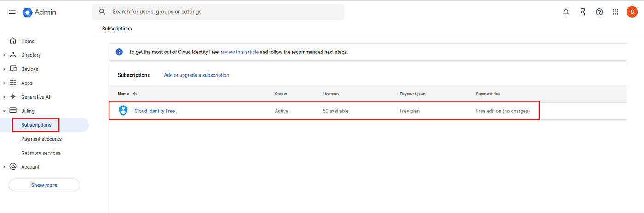The height and width of the screenshot is (213, 644).
Task: Click the Show more button
Action: (44, 185)
